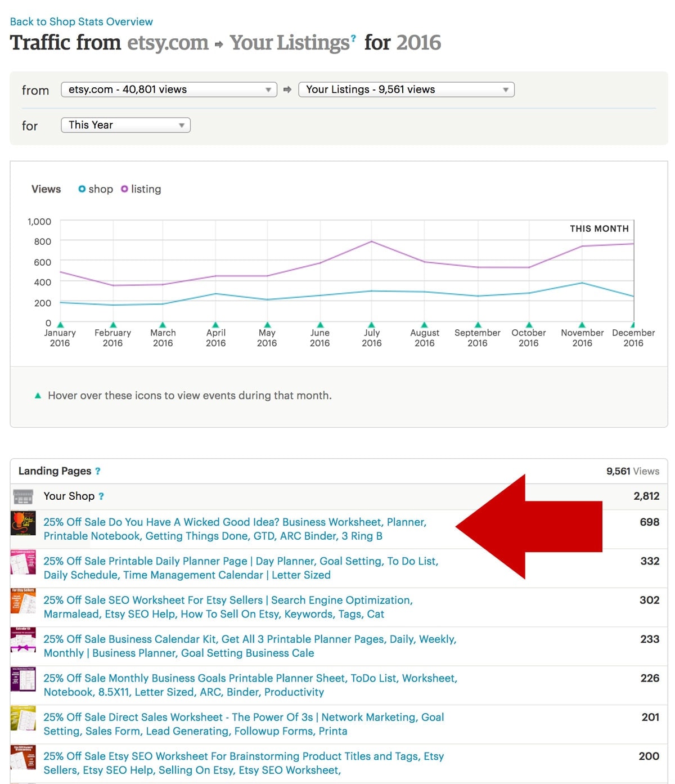Click the 1,000 y-axis label
Image resolution: width=675 pixels, height=784 pixels.
click(x=39, y=222)
